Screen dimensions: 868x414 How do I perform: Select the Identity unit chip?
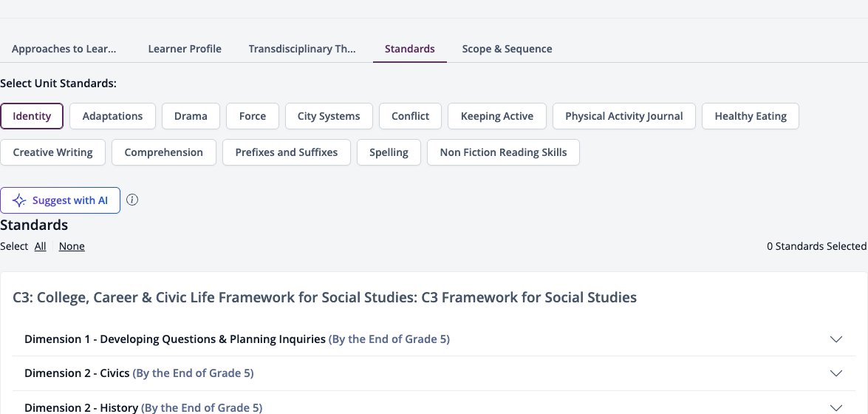pyautogui.click(x=32, y=116)
